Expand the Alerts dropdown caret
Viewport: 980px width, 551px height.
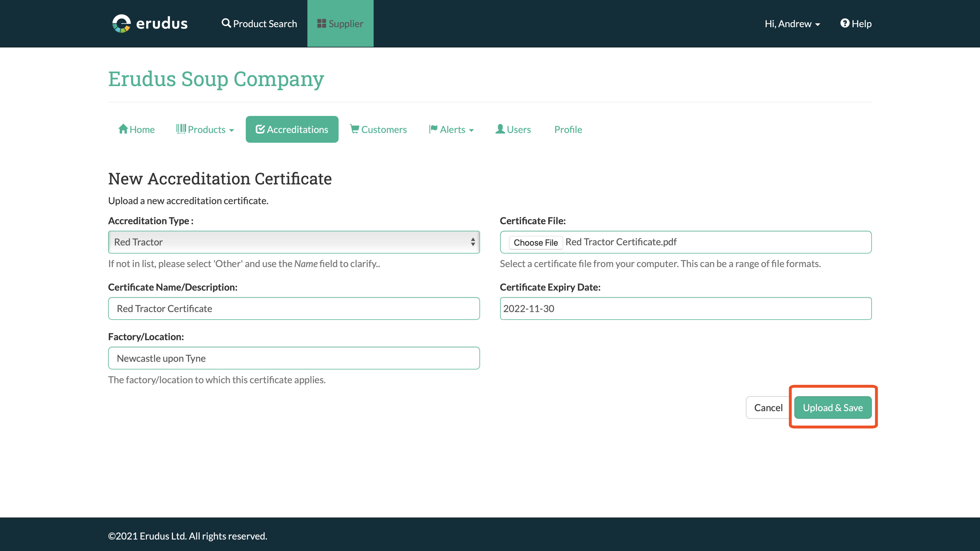[x=471, y=130]
